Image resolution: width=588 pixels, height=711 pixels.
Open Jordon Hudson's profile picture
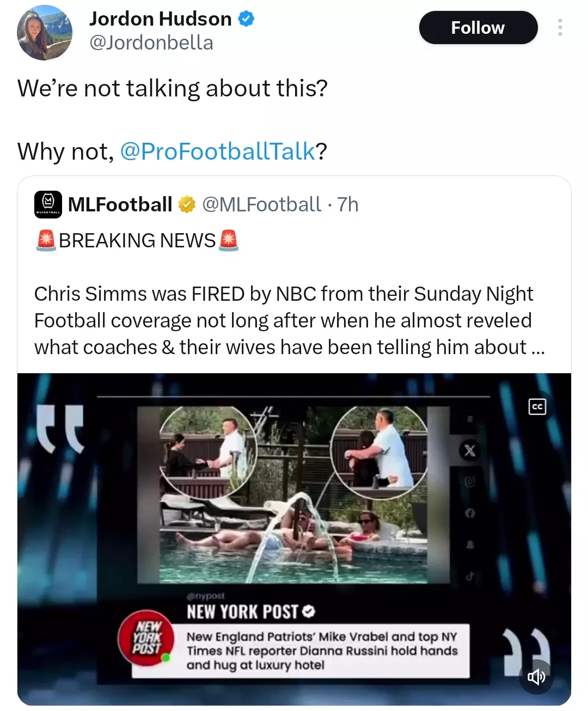click(x=45, y=33)
